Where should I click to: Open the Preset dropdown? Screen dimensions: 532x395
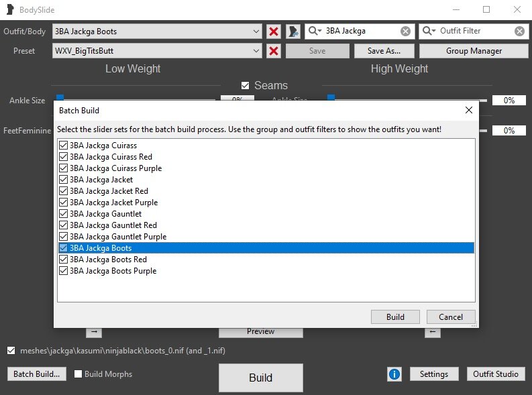(157, 51)
